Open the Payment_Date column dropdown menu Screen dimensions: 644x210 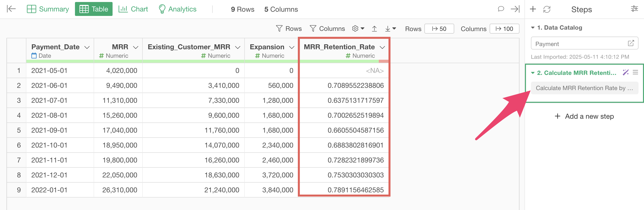click(87, 47)
